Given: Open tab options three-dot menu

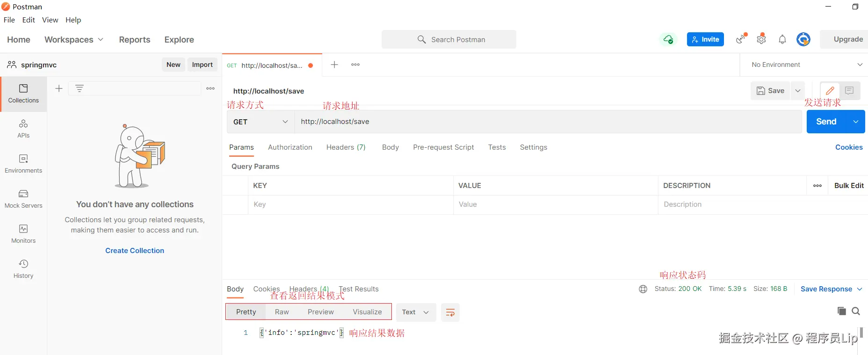Looking at the screenshot, I should pos(355,65).
